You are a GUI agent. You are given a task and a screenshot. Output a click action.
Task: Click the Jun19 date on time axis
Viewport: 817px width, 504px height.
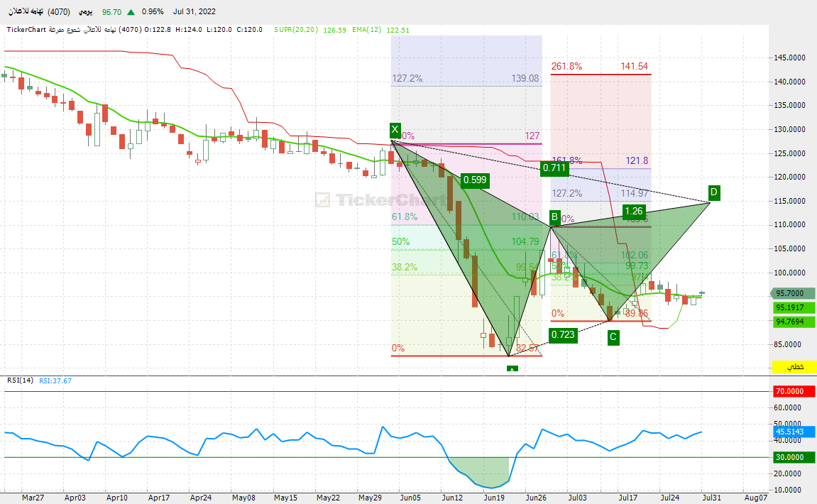pyautogui.click(x=493, y=498)
